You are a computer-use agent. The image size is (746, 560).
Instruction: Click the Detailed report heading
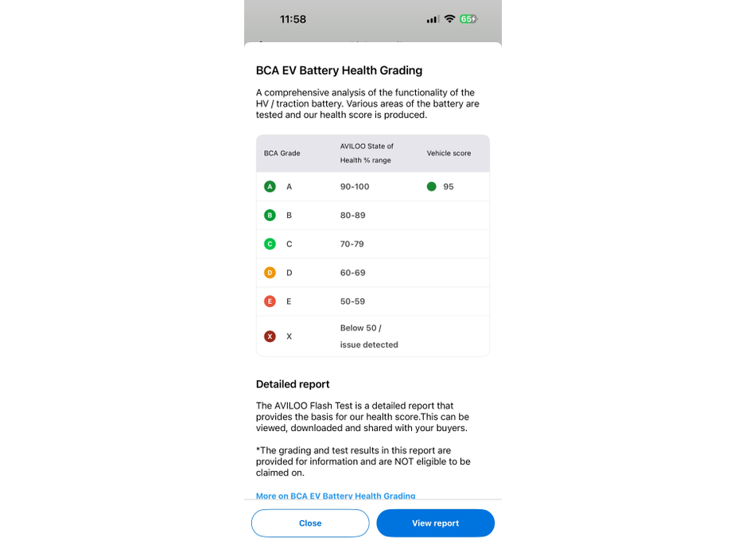pos(293,384)
